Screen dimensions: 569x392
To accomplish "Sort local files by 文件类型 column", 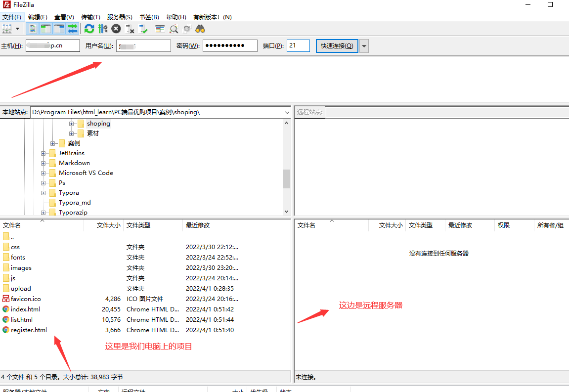I will click(153, 225).
